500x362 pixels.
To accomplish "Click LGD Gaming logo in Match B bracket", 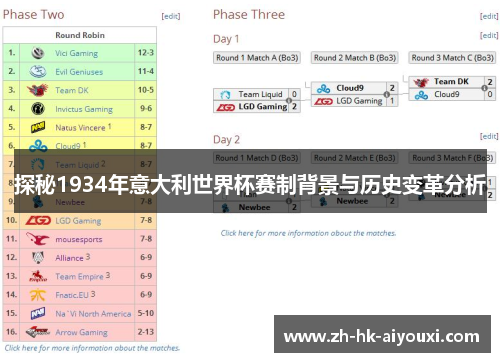I will click(x=323, y=101).
